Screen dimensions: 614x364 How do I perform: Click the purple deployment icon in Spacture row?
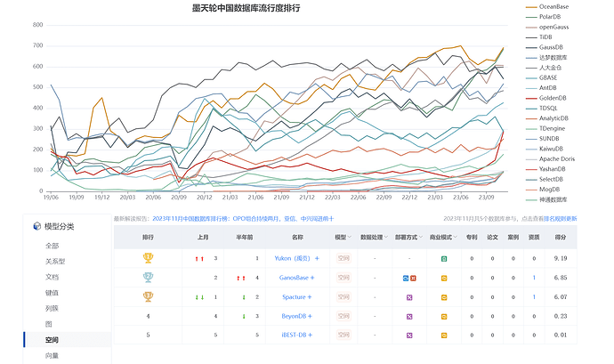409,297
